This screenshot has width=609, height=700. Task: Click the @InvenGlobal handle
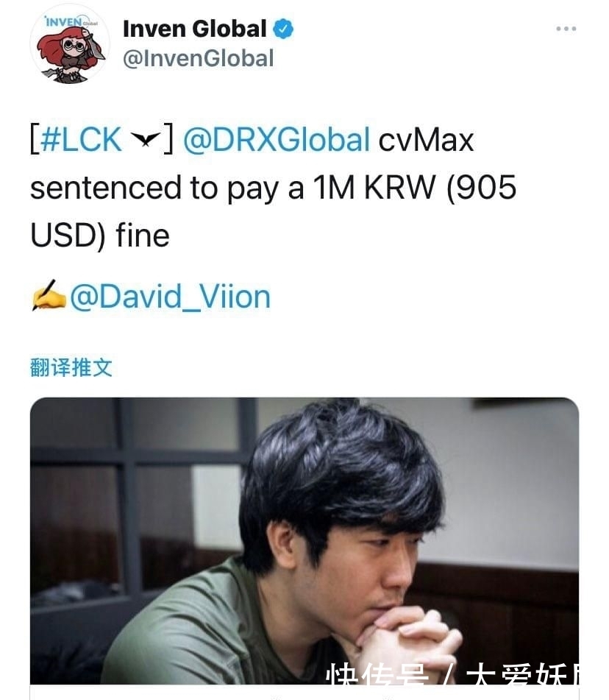[198, 59]
